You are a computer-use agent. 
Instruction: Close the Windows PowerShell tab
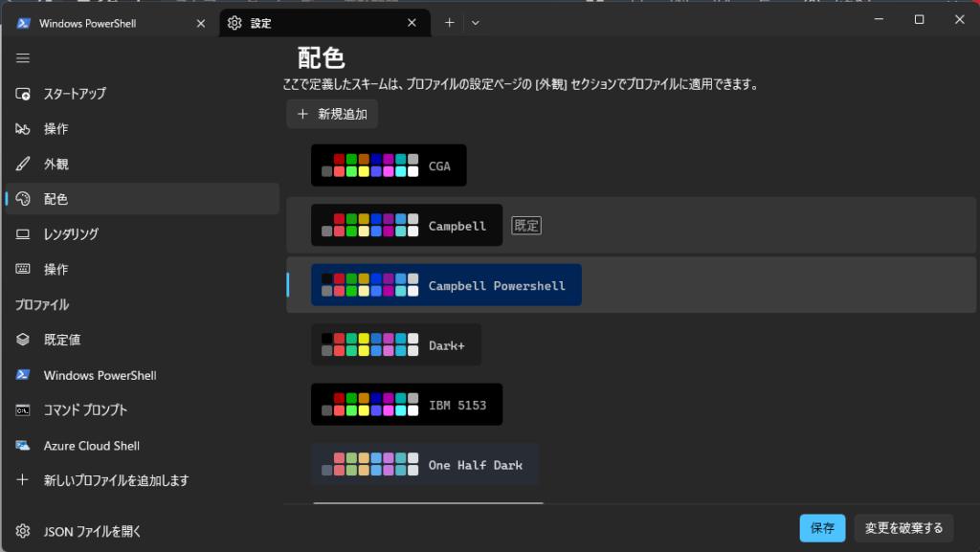[x=201, y=23]
